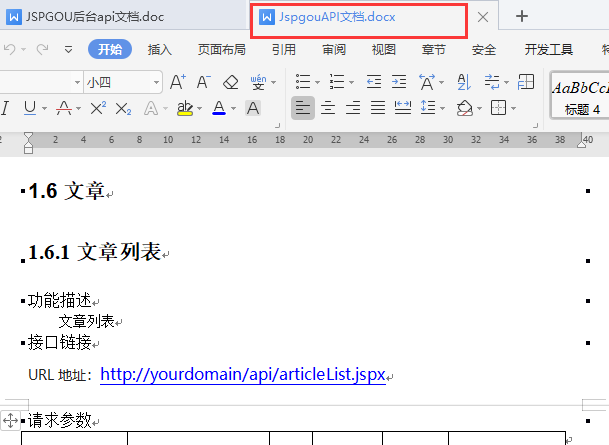The width and height of the screenshot is (609, 445).
Task: Toggle subscript X₂ formatting
Action: click(x=124, y=108)
